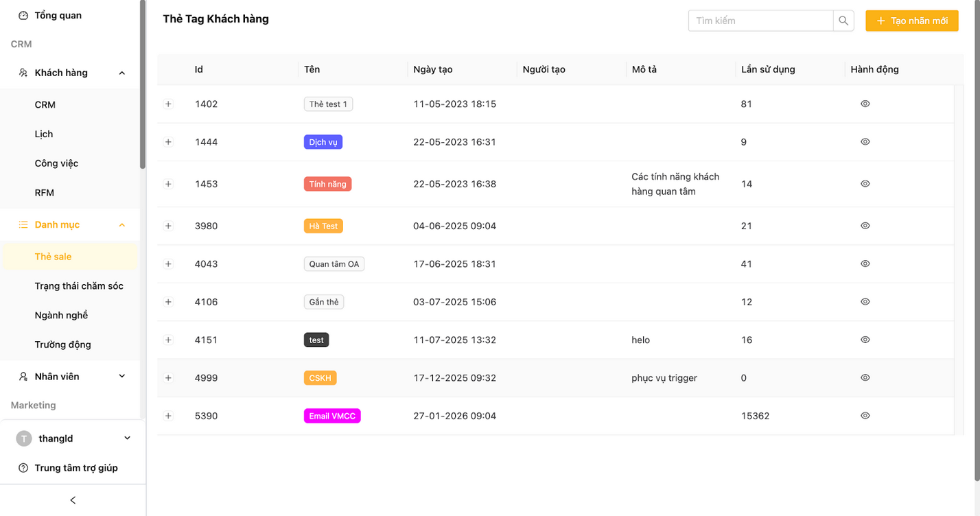Click the Tạo nhãn mới button
980x516 pixels.
coord(911,21)
